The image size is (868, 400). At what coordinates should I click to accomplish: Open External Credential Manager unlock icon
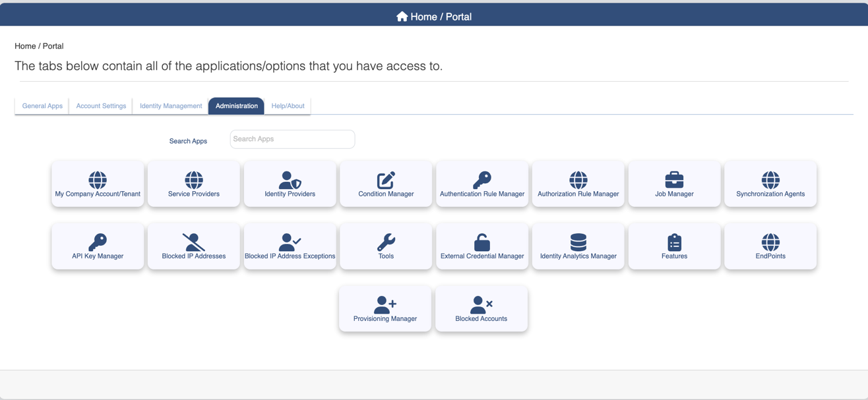pyautogui.click(x=482, y=242)
